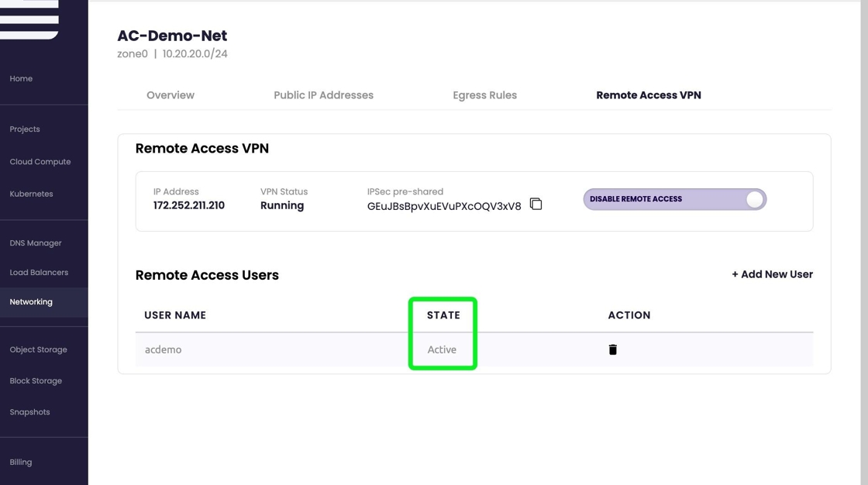Select the Remote Access VPN tab
Image resolution: width=868 pixels, height=485 pixels.
coord(648,95)
